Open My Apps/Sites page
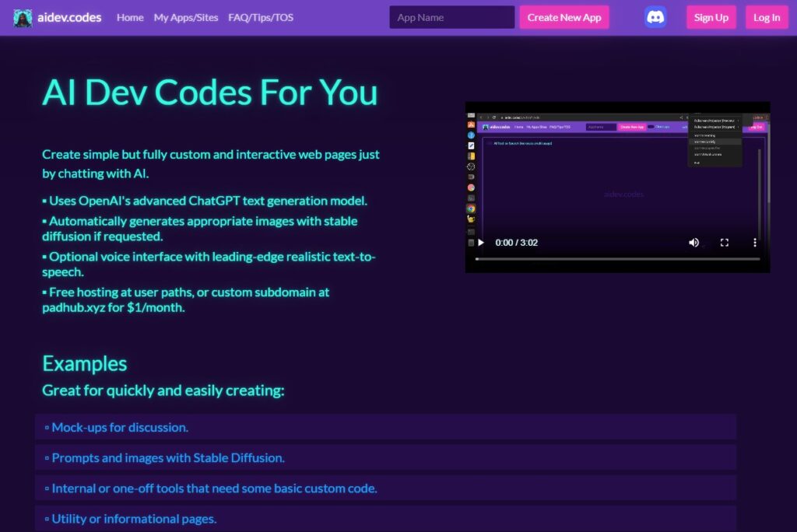This screenshot has height=532, width=797. 186,17
